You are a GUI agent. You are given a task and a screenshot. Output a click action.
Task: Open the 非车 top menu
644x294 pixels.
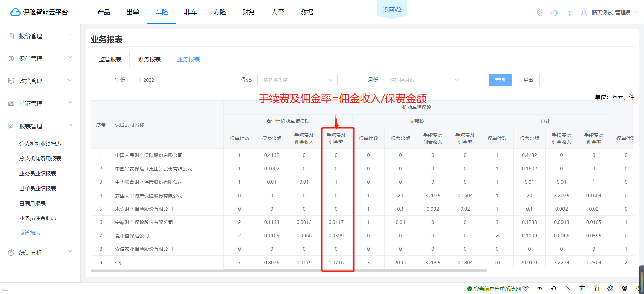[x=191, y=12]
